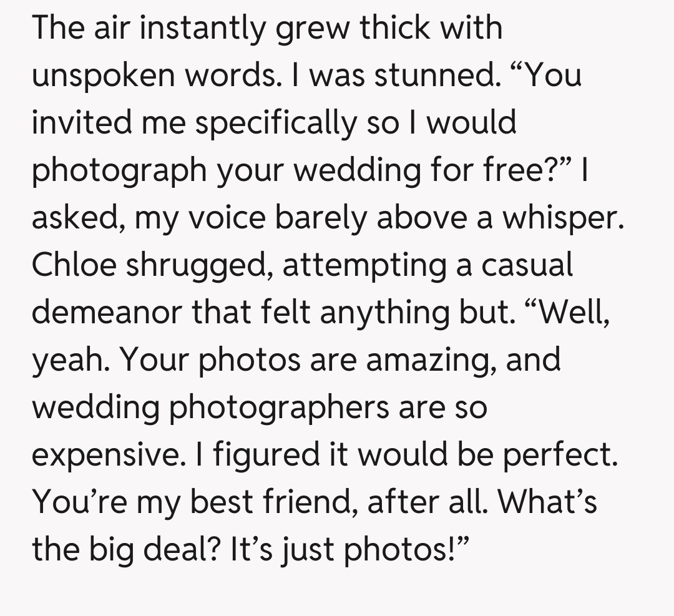674x616 pixels.
Task: Click the word "shrugged"
Action: (200, 265)
